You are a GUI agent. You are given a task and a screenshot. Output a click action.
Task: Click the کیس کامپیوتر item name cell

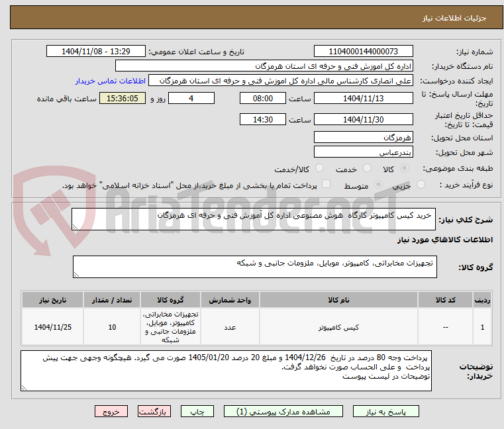338,327
